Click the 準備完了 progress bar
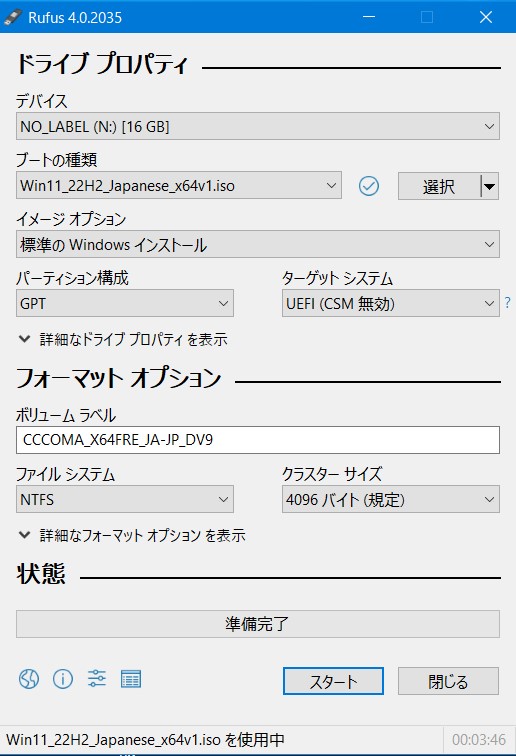This screenshot has height=756, width=516. pyautogui.click(x=258, y=624)
